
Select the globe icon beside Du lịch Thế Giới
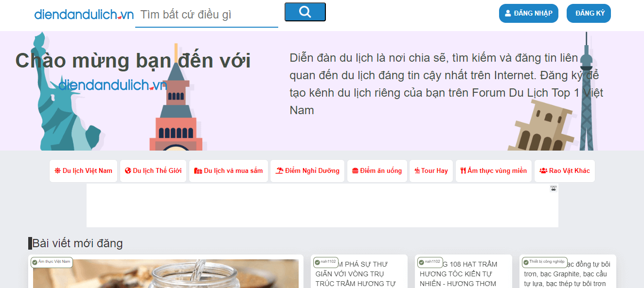pos(127,170)
